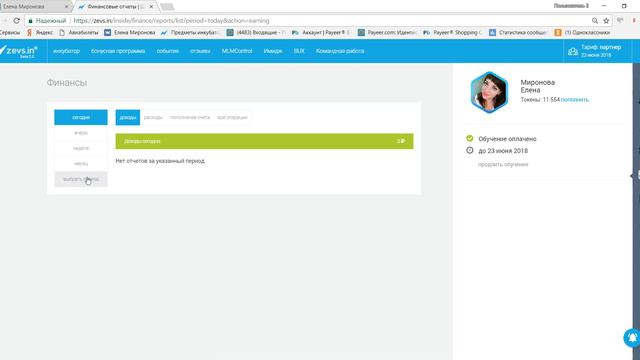The image size is (640, 360).
Task: Switch to the Елена Миронова browser tab
Action: click(33, 7)
